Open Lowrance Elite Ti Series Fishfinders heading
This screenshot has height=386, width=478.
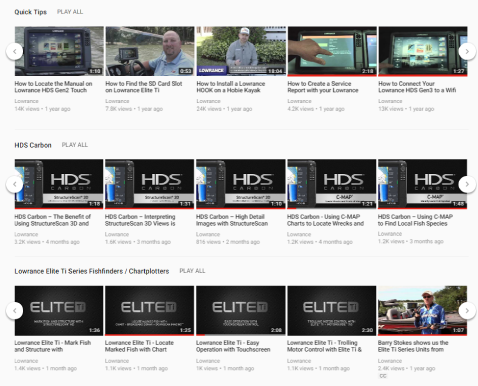click(92, 271)
